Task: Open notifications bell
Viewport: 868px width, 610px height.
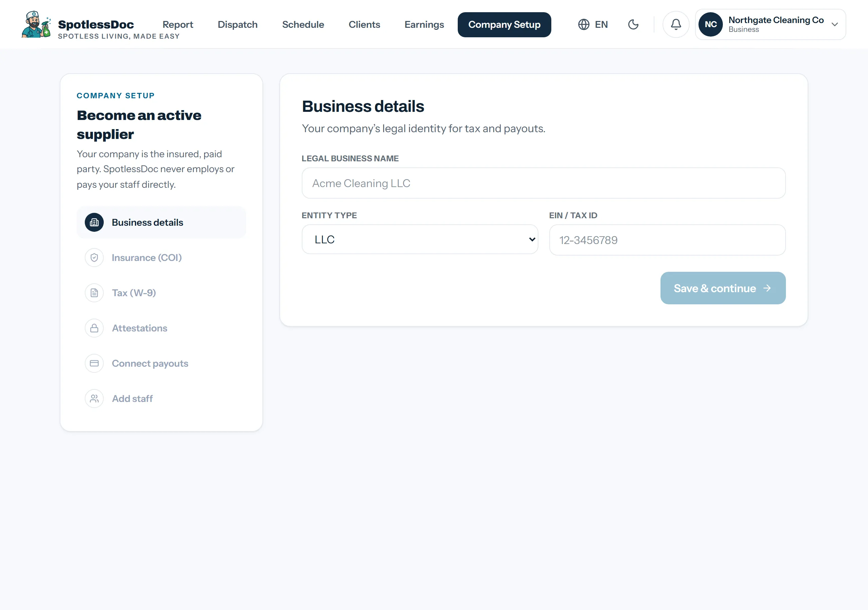Action: (676, 24)
